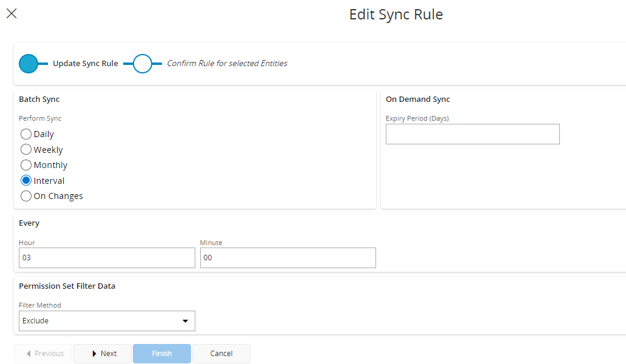Click the Finish button

coord(162,354)
